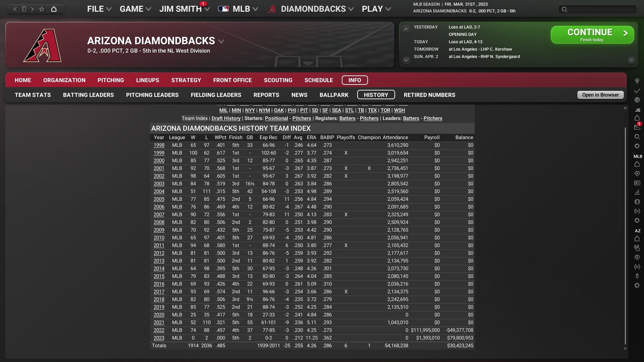Open the GAME dropdown menu

pos(136,9)
